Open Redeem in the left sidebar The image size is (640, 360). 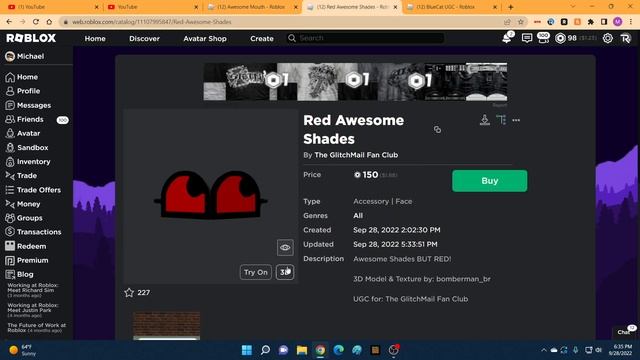[x=31, y=246]
